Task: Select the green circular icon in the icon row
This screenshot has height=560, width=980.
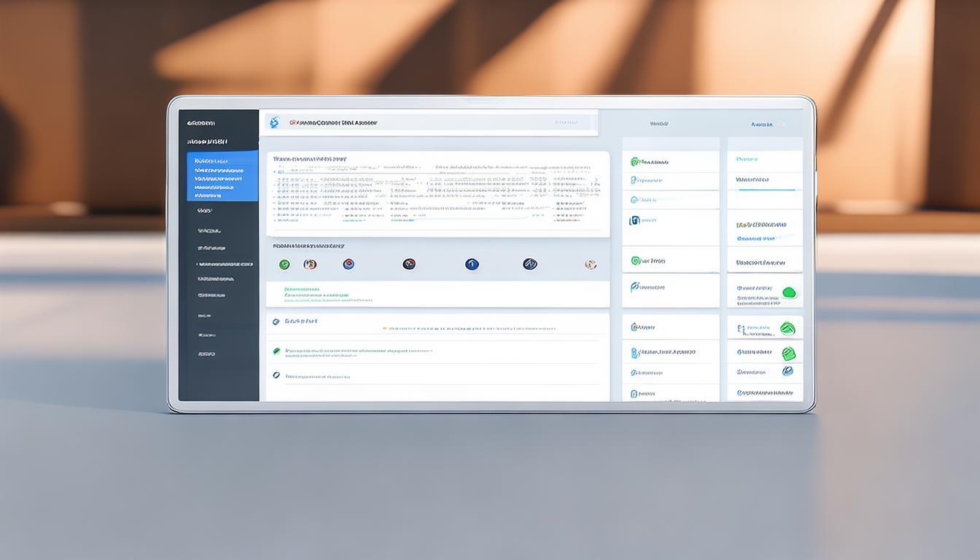Action: [x=284, y=265]
